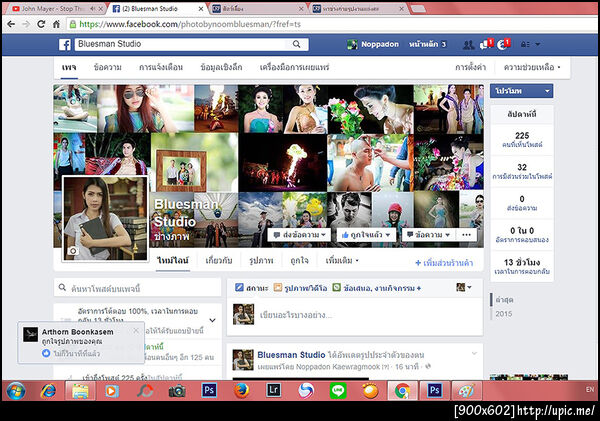The width and height of the screenshot is (600, 421).
Task: Open ถูกใจ likes tab
Action: tap(299, 261)
